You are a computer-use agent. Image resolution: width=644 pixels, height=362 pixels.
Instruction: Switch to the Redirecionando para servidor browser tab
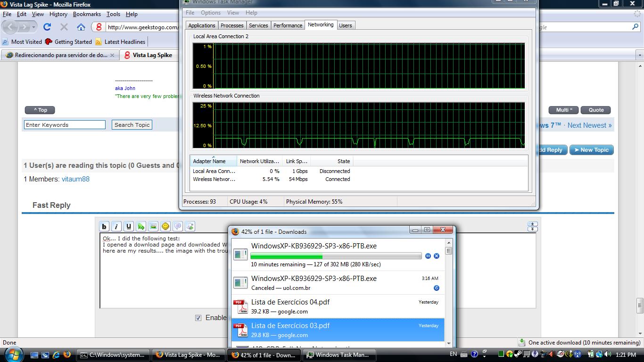click(60, 55)
